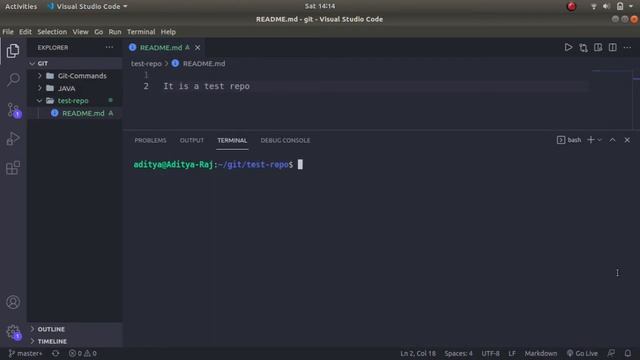The width and height of the screenshot is (640, 360).
Task: Click line 2 text 'It is a test repo'
Action: pos(207,86)
